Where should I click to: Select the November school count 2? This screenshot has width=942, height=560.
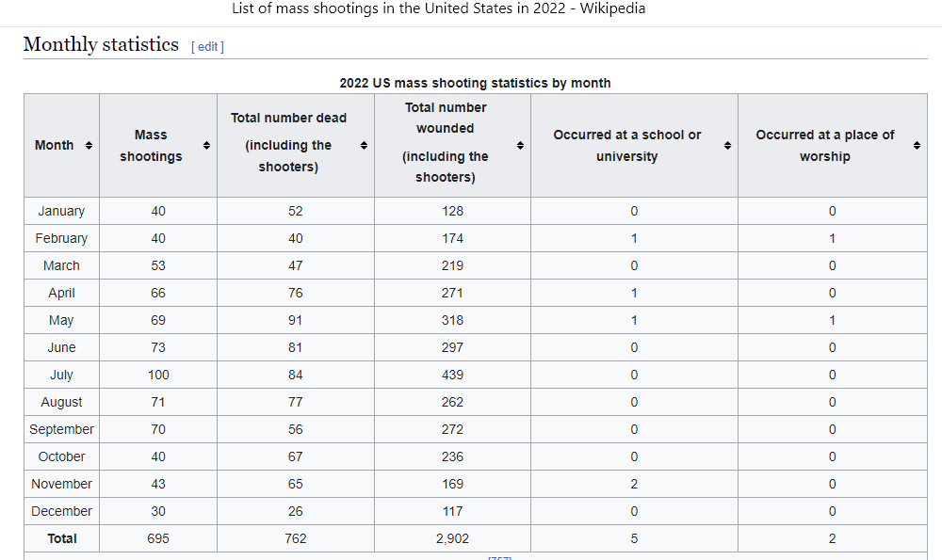coord(634,484)
